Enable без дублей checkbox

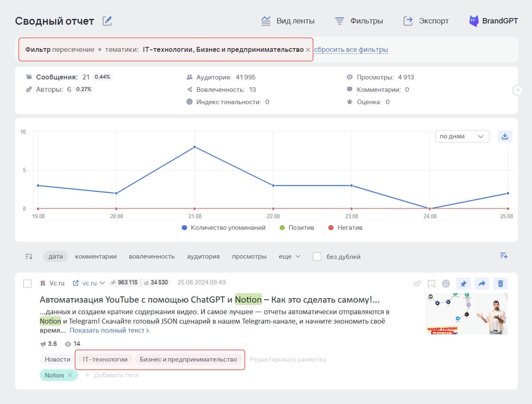coord(317,256)
